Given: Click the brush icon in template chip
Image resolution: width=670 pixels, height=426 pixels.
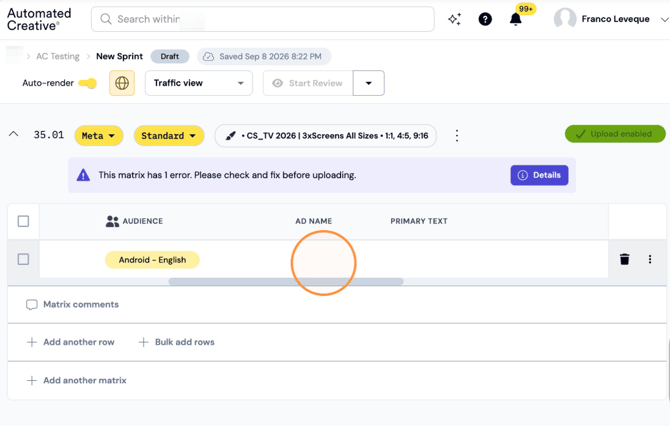Looking at the screenshot, I should (x=230, y=136).
